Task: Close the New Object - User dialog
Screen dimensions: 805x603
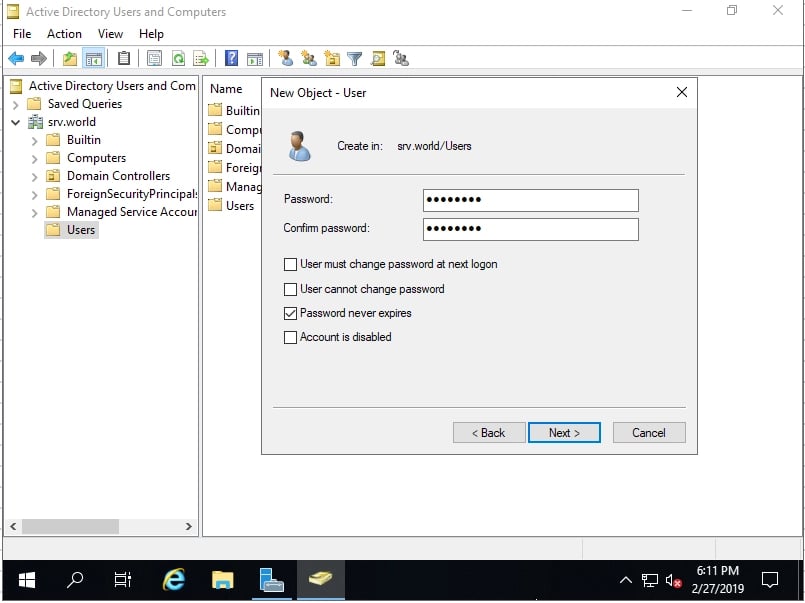Action: (682, 92)
